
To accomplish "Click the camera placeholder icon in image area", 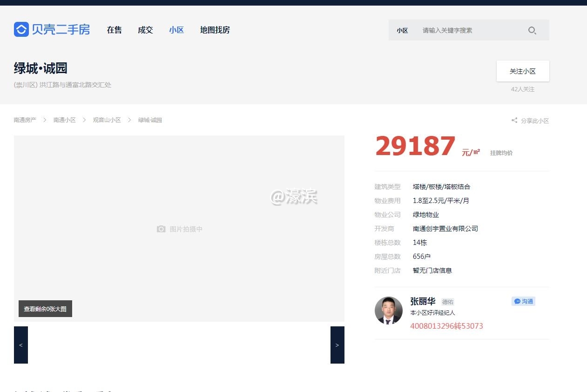I will coord(161,229).
